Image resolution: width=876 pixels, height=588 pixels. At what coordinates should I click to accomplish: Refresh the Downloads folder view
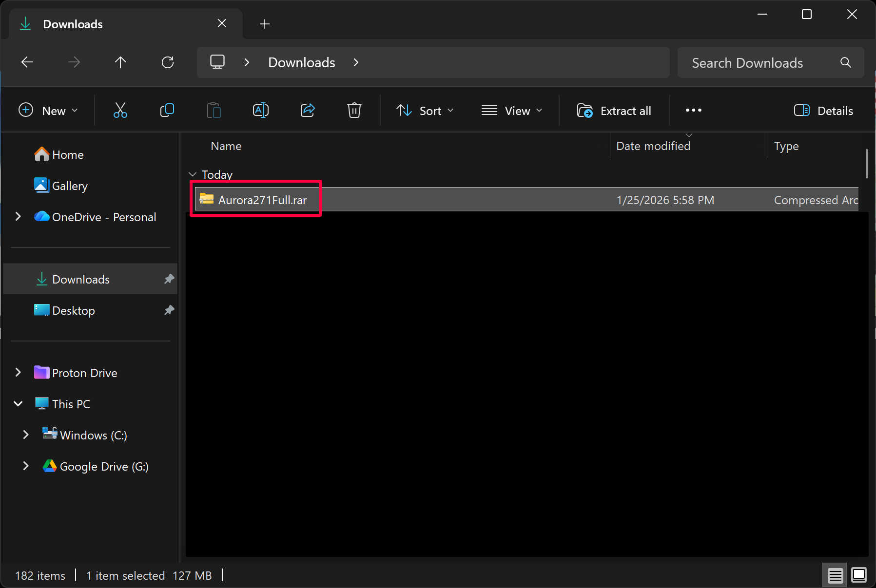[x=168, y=62]
